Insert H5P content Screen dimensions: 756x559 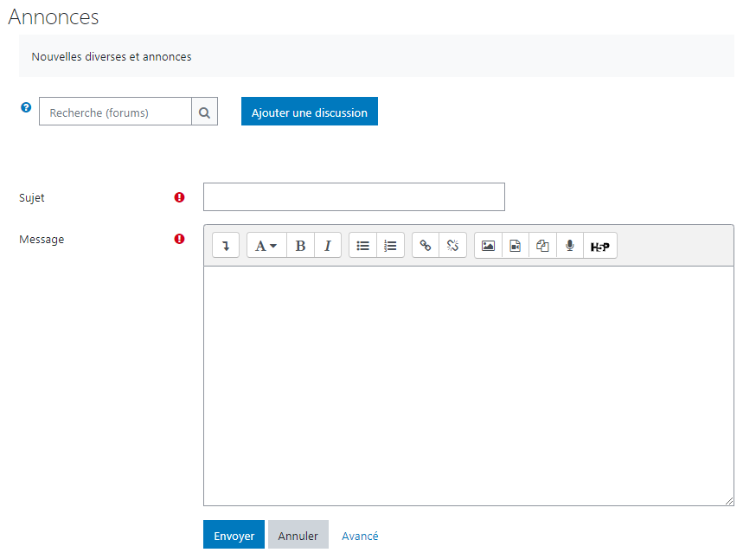point(600,246)
